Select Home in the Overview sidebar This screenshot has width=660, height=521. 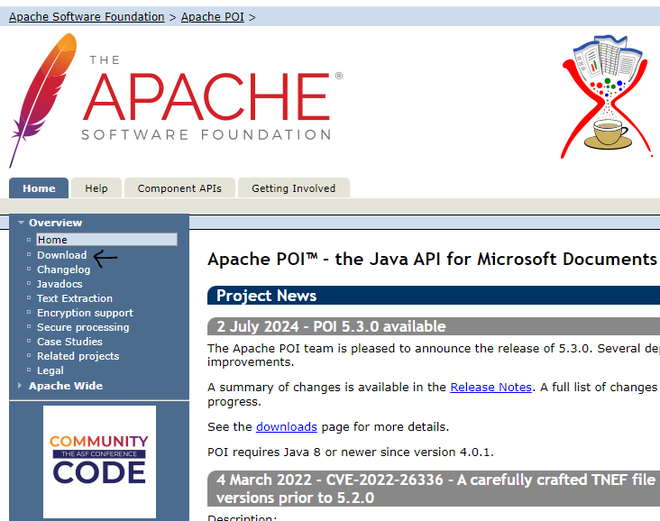[106, 239]
